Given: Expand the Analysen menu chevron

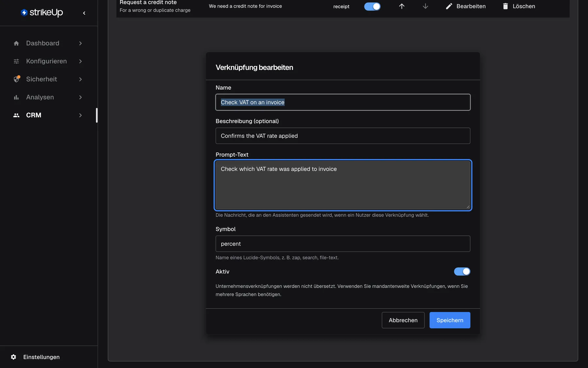Looking at the screenshot, I should 80,97.
